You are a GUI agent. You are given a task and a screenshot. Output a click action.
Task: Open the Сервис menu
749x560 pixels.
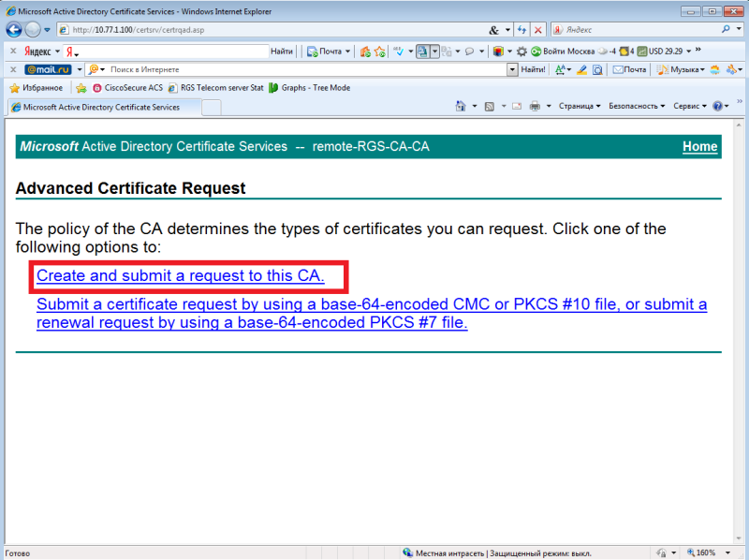(689, 106)
